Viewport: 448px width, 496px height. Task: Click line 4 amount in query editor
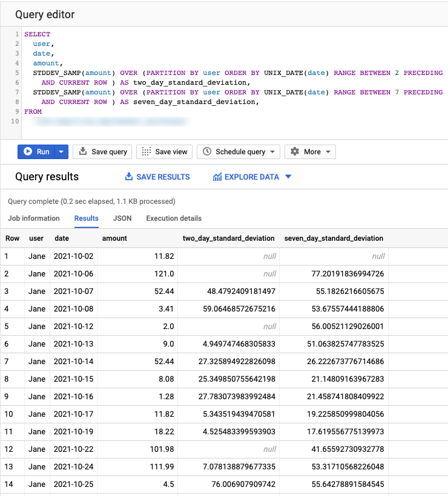coord(46,63)
